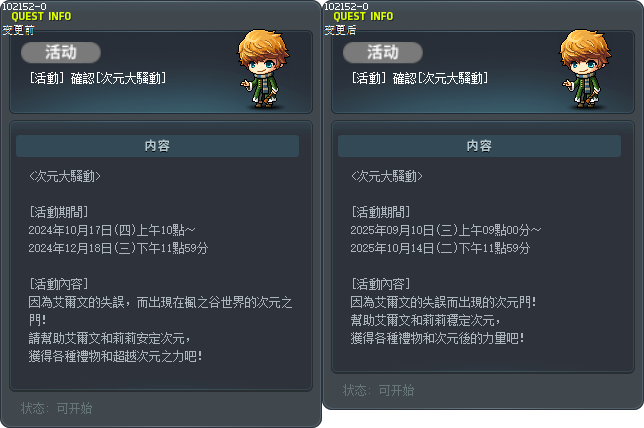
Task: Select right quest title 確認[次元大騷動]
Action: point(420,78)
